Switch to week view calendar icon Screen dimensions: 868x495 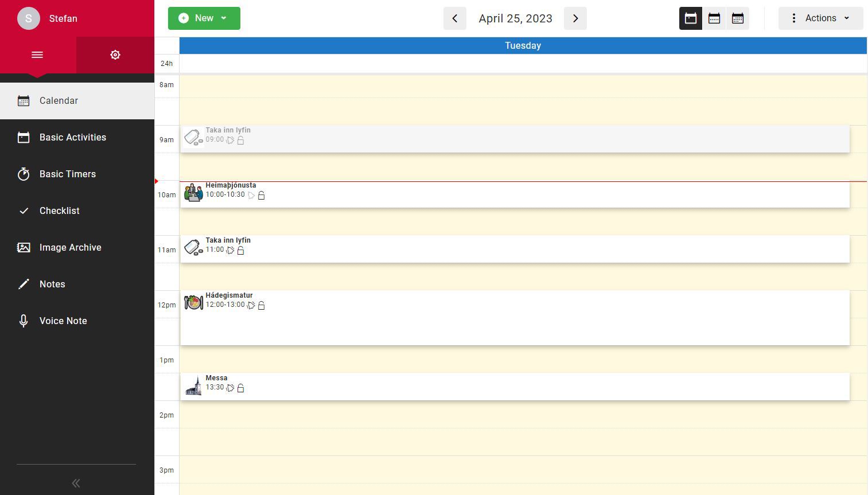click(714, 18)
